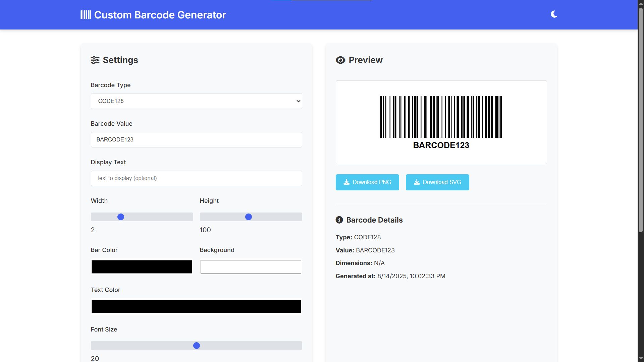Click the page vertical scrollbar
This screenshot has height=362, width=644.
click(641, 120)
